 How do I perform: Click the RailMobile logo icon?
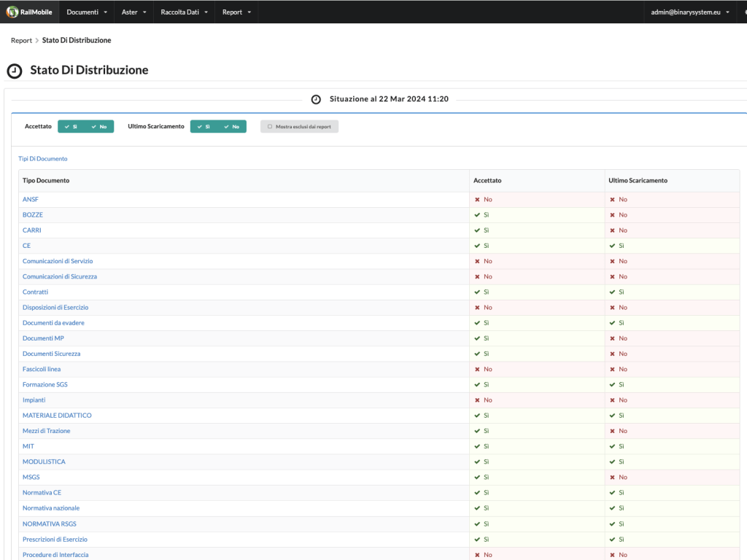tap(12, 12)
